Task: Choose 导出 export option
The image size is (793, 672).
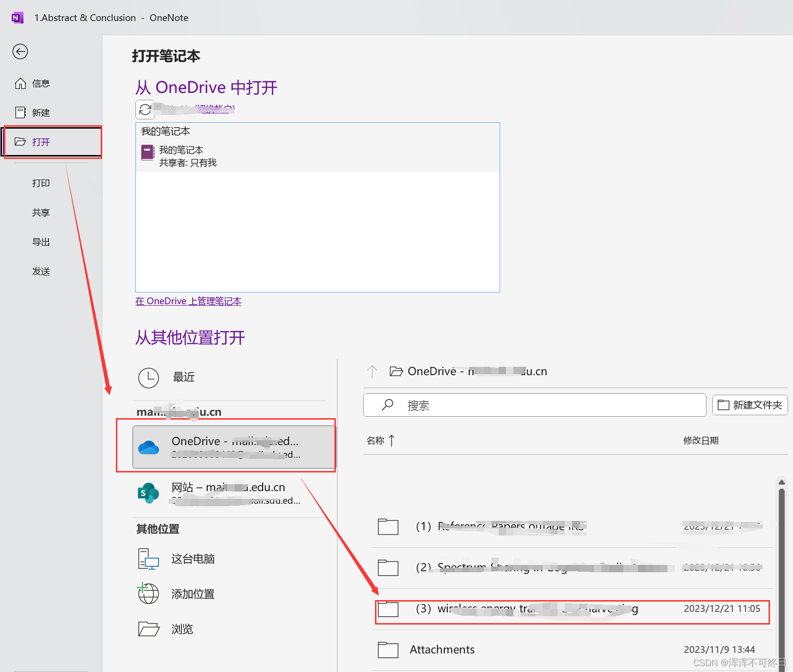Action: (41, 242)
